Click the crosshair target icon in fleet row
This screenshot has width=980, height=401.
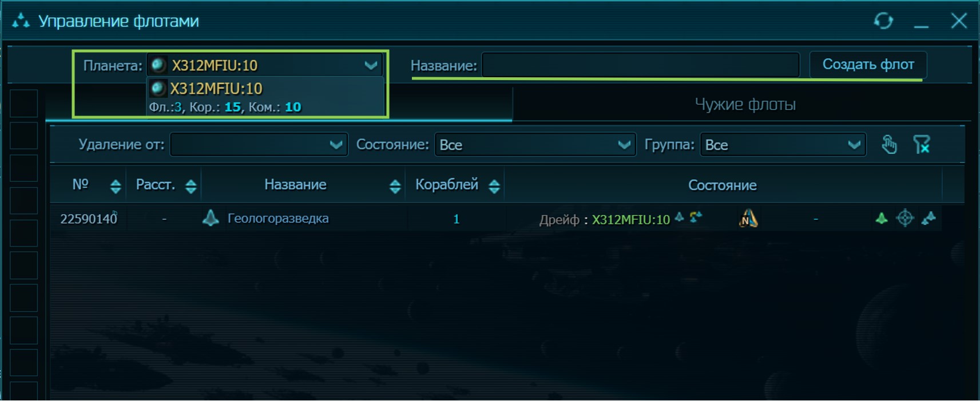click(x=905, y=218)
